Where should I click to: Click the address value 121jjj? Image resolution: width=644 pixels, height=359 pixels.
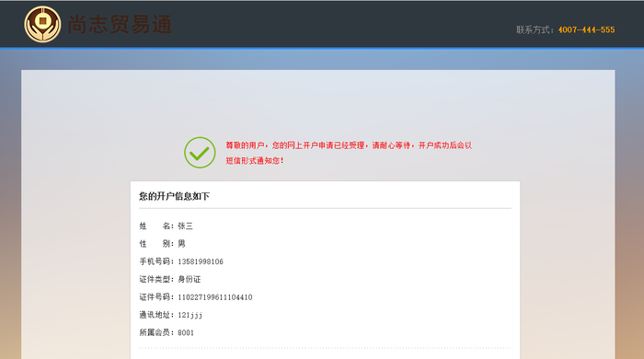coord(190,315)
